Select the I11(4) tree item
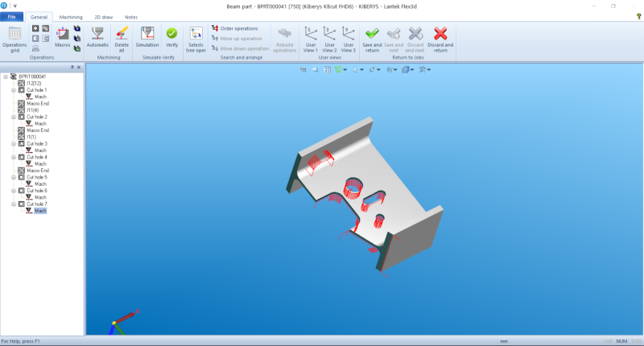Viewport: 644px width, 346px height. coord(32,110)
